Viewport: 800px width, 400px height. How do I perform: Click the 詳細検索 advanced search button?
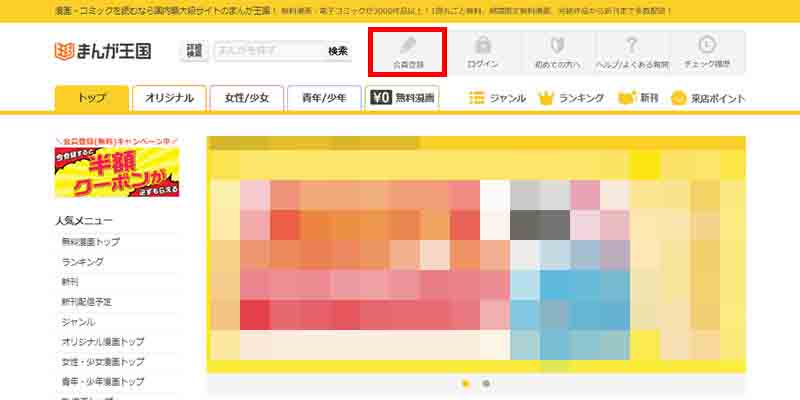(193, 51)
